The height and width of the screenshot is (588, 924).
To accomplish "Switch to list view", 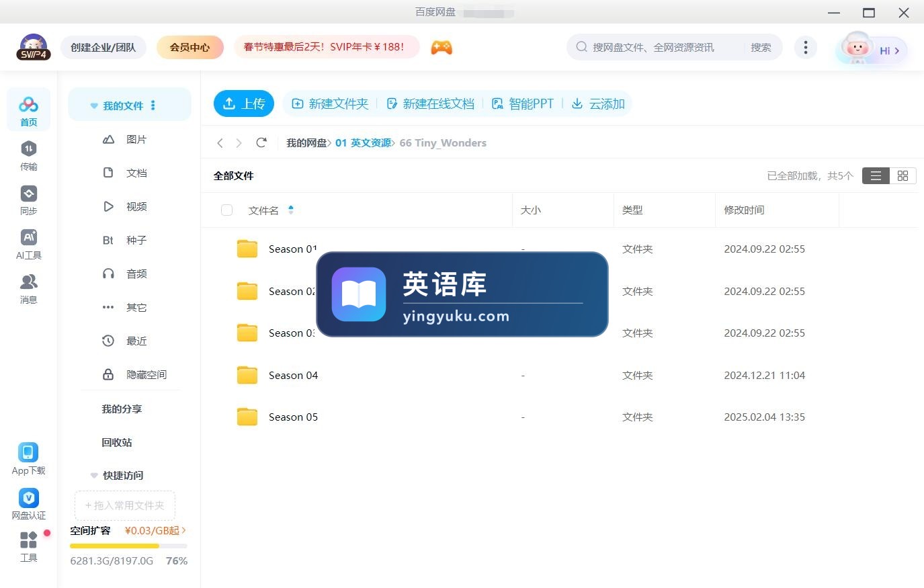I will click(876, 175).
